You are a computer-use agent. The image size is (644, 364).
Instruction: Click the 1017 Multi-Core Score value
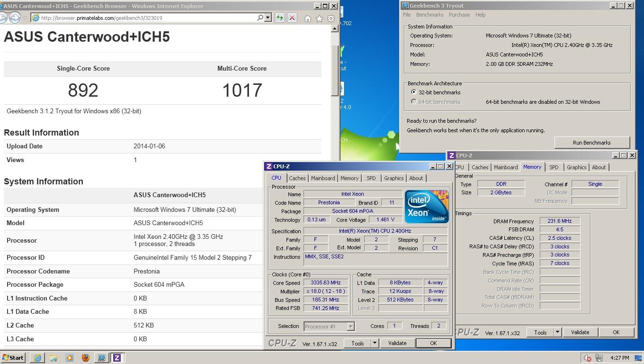[242, 90]
